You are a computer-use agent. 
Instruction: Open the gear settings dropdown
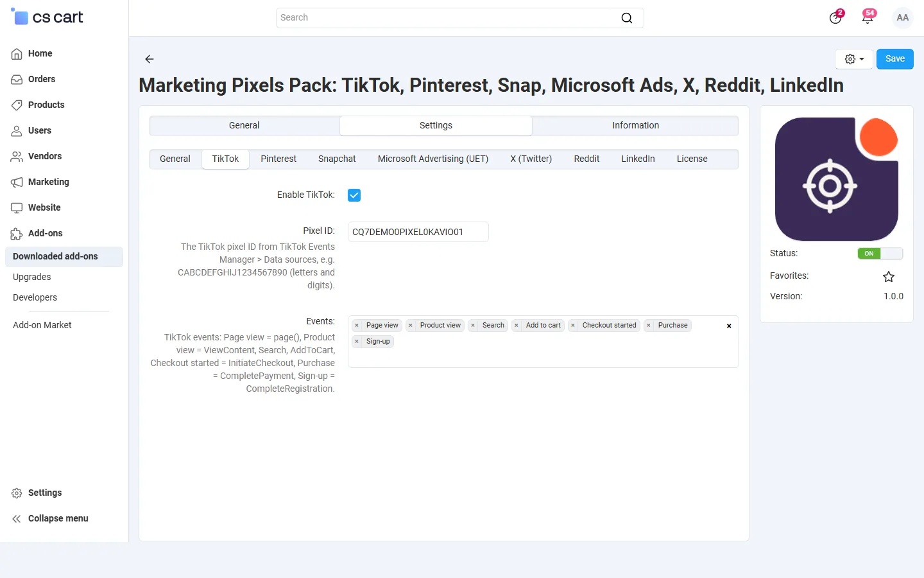[x=854, y=59]
